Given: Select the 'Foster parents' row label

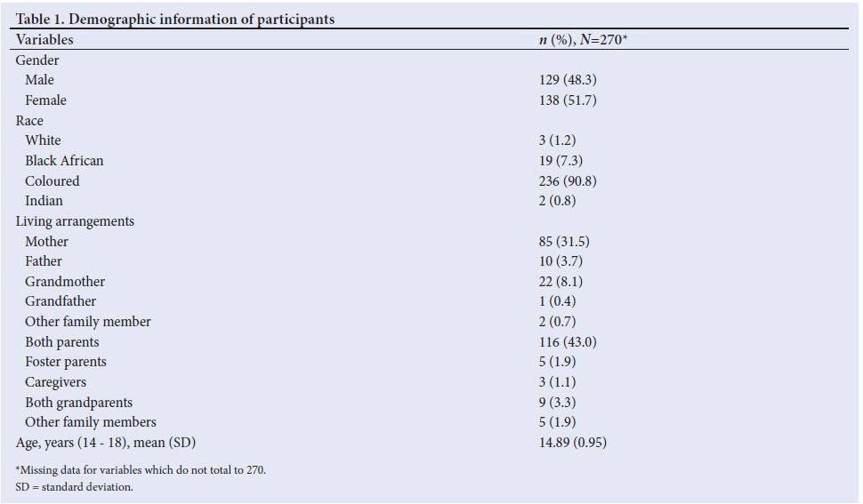Looking at the screenshot, I should point(66,362).
